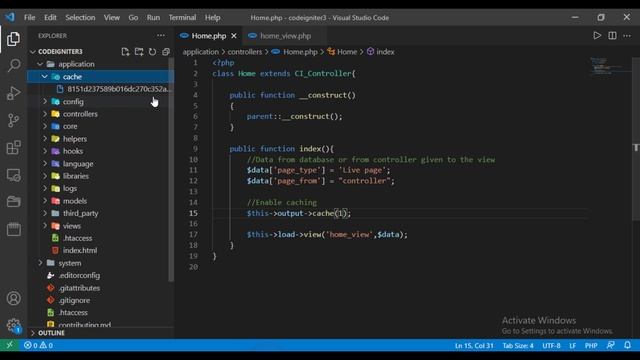This screenshot has height=360, width=640.
Task: Change PHP language mode
Action: [591, 345]
